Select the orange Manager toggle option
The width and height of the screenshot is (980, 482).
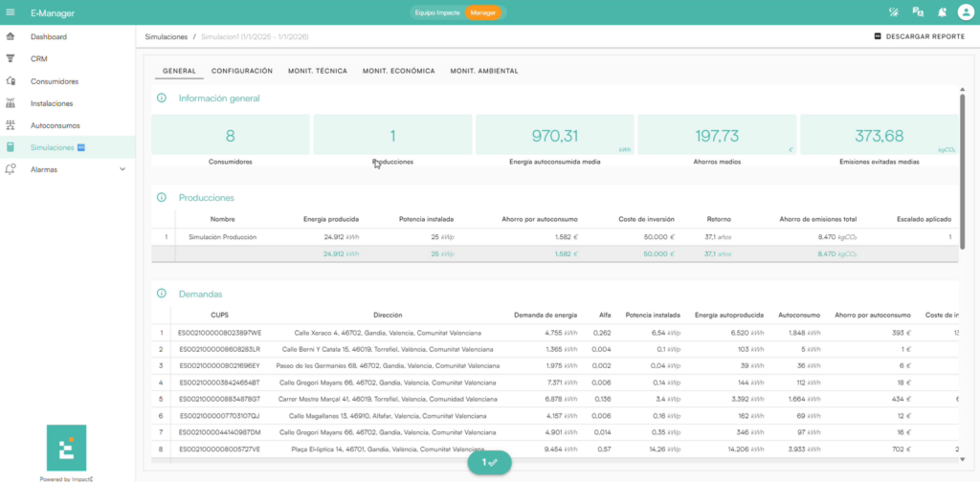[x=483, y=12]
